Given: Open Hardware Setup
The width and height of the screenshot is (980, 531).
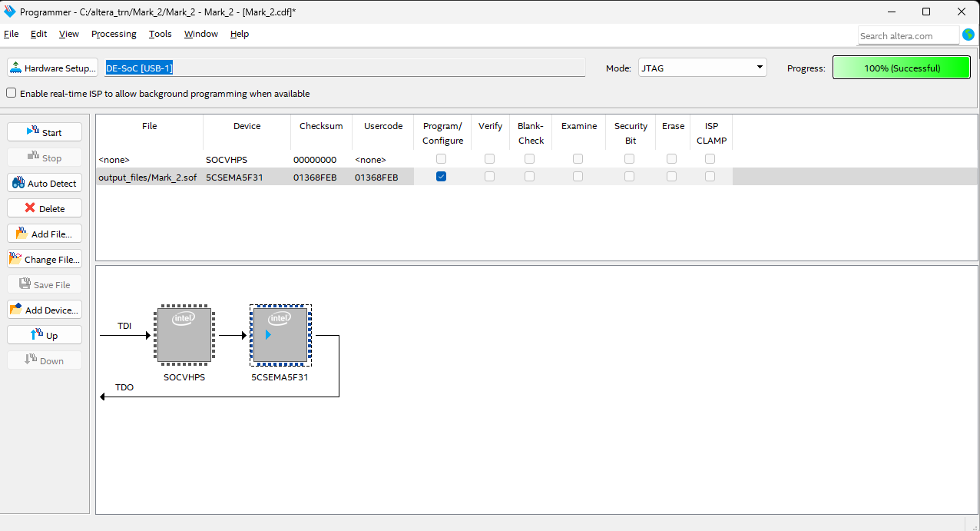Looking at the screenshot, I should [x=53, y=68].
